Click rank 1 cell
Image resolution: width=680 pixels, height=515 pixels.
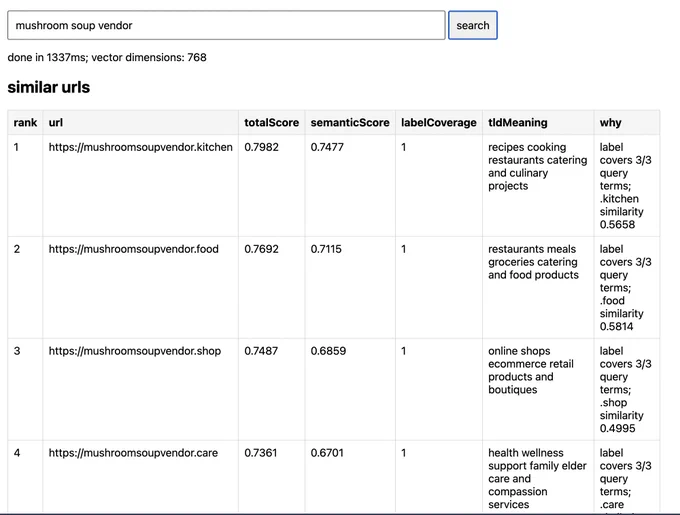[x=25, y=186]
